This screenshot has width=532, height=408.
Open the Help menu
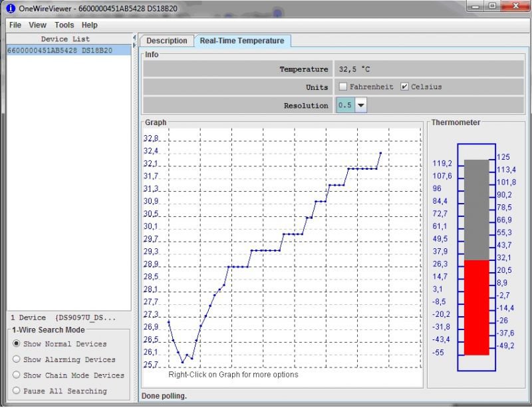click(x=89, y=25)
